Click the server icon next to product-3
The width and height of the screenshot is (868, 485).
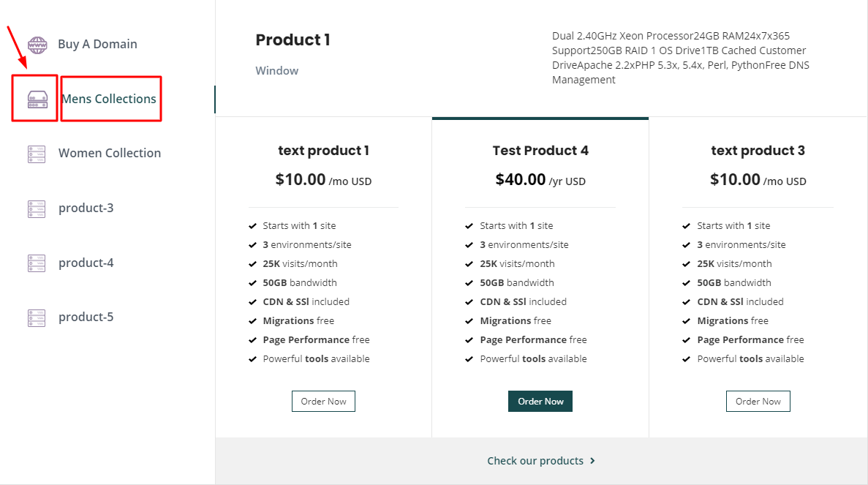click(x=37, y=208)
